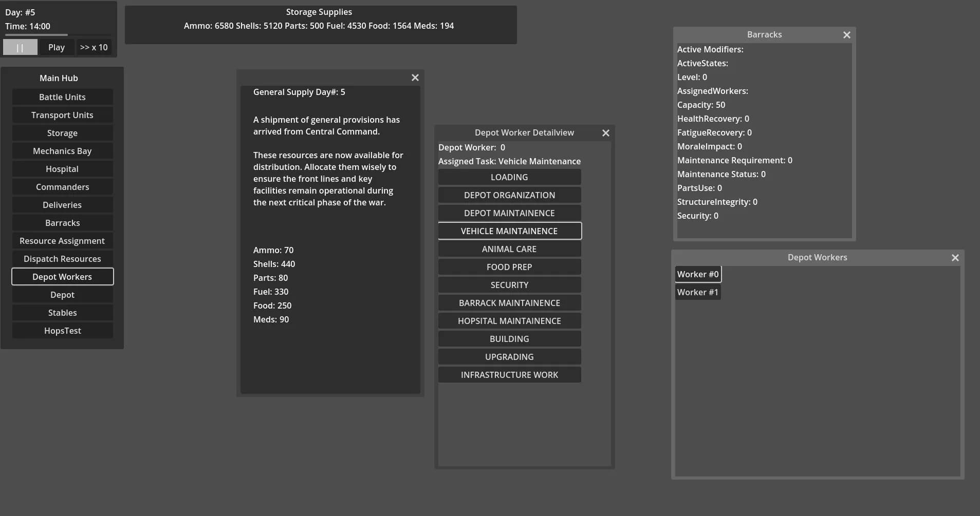The width and height of the screenshot is (980, 516).
Task: Close the General Supply message window
Action: pyautogui.click(x=415, y=78)
